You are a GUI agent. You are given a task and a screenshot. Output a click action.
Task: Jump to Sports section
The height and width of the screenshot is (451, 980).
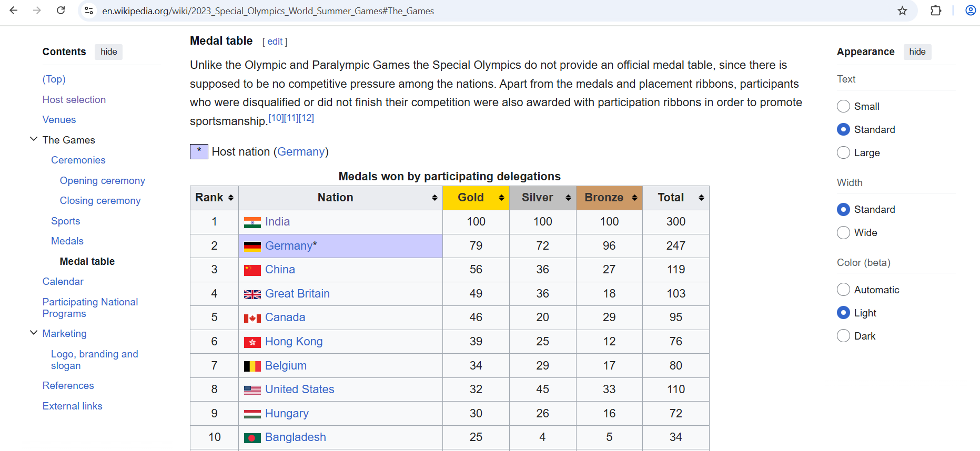click(x=66, y=221)
